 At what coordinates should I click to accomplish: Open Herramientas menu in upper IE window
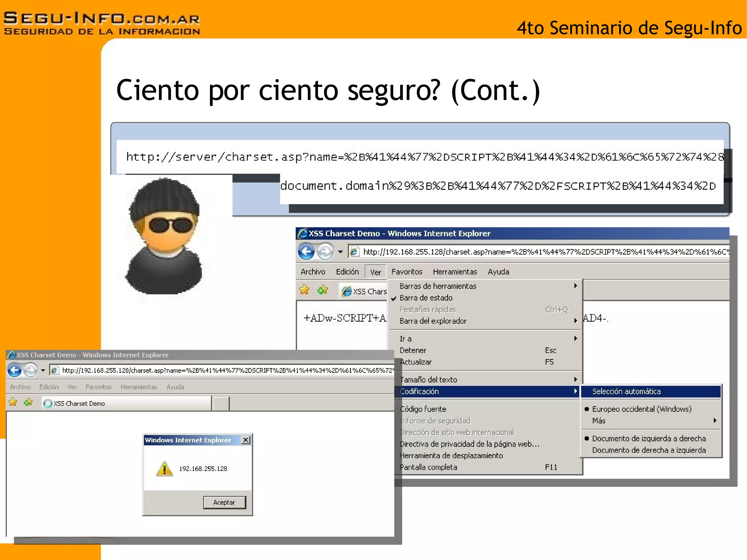pyautogui.click(x=455, y=272)
